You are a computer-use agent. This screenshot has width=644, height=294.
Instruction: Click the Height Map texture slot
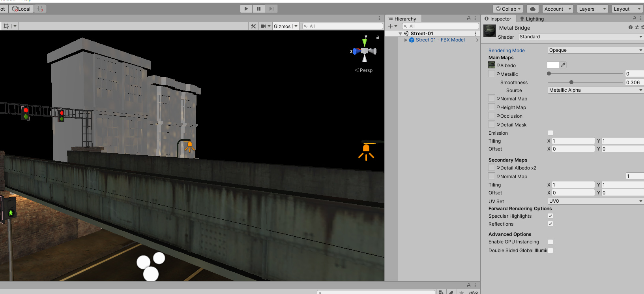tap(492, 107)
